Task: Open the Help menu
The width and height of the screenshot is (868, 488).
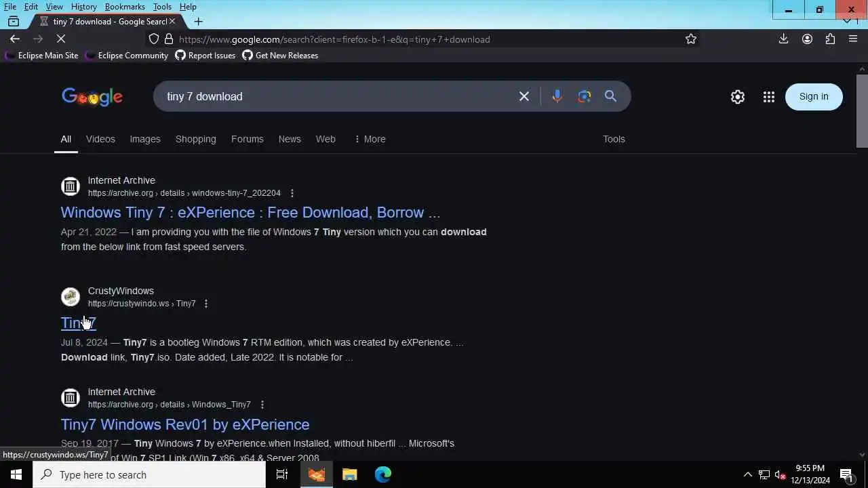Action: pyautogui.click(x=188, y=7)
